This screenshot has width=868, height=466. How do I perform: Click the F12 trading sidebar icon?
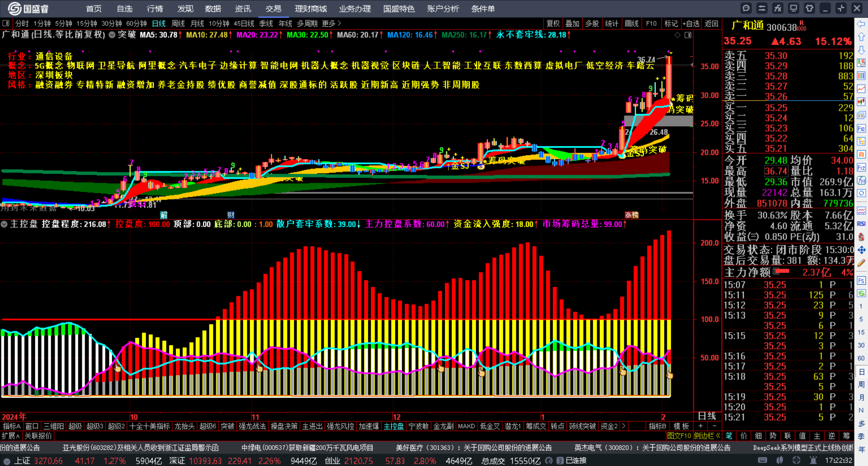[x=861, y=167]
